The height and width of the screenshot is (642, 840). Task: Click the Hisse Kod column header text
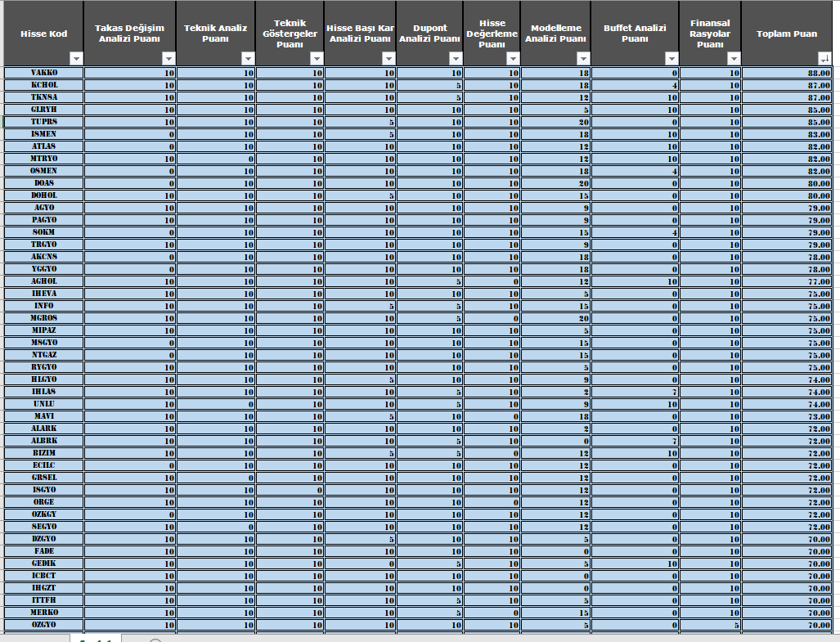point(44,34)
